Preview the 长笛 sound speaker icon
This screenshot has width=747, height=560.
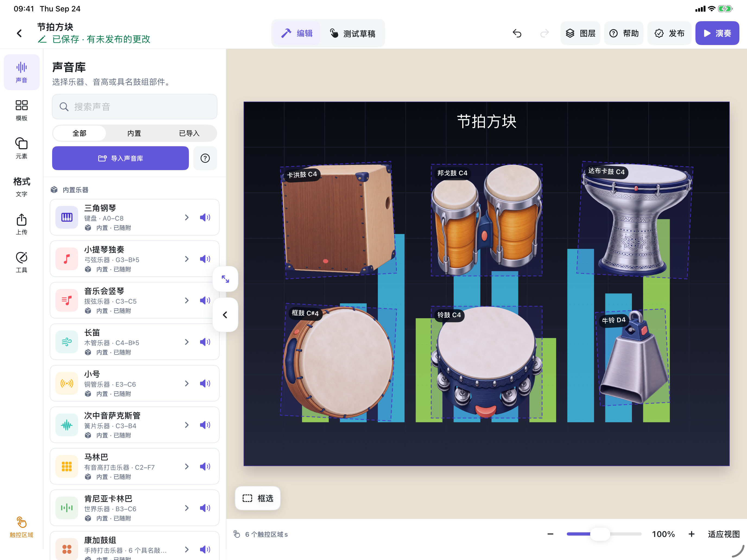(205, 342)
